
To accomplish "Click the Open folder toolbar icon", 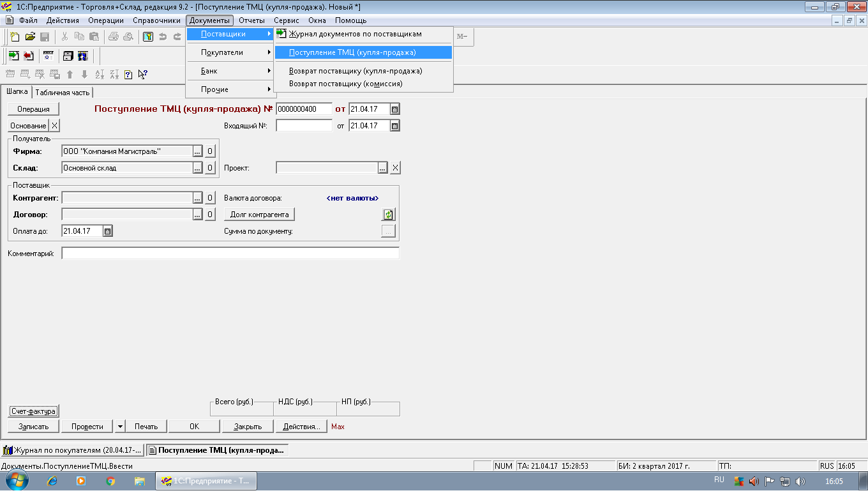I will (x=30, y=36).
